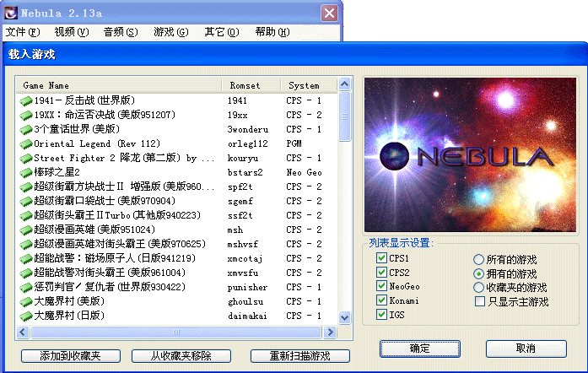Click the green icon beside 3个童话世界
588x373 pixels.
[x=26, y=129]
